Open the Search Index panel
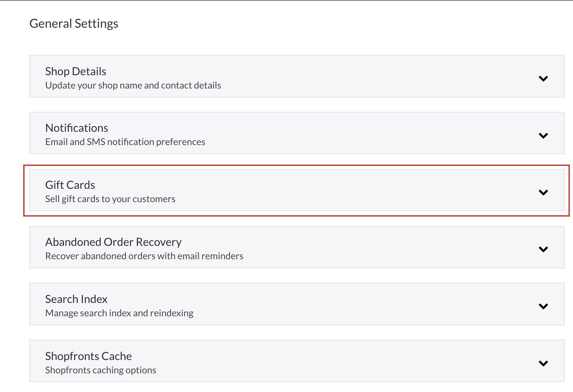Viewport: 573px width, 392px height. coord(297,304)
